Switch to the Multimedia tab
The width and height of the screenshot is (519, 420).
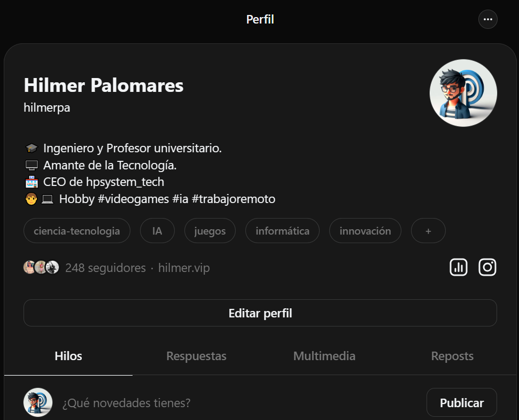pyautogui.click(x=324, y=355)
